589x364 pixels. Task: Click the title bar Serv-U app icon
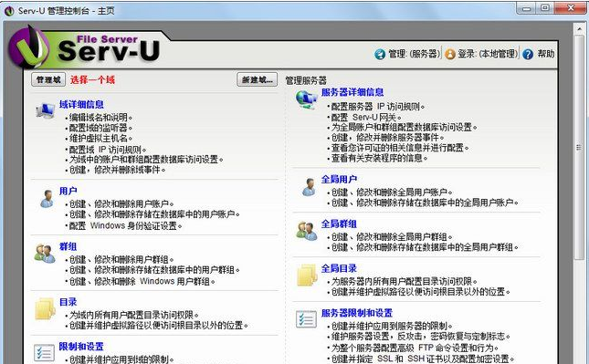click(x=9, y=11)
